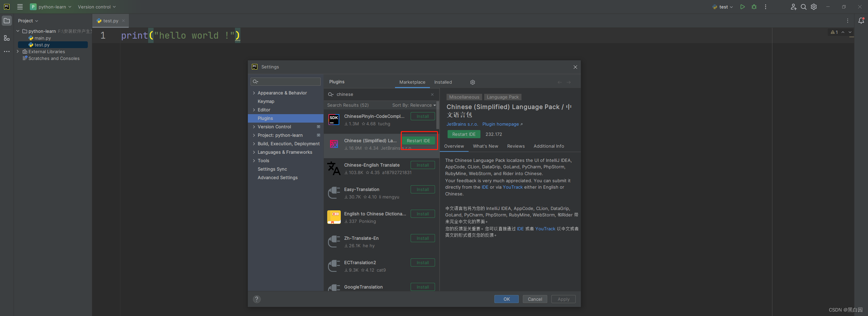868x316 pixels.
Task: Open More tool windows ellipsis
Action: click(7, 51)
